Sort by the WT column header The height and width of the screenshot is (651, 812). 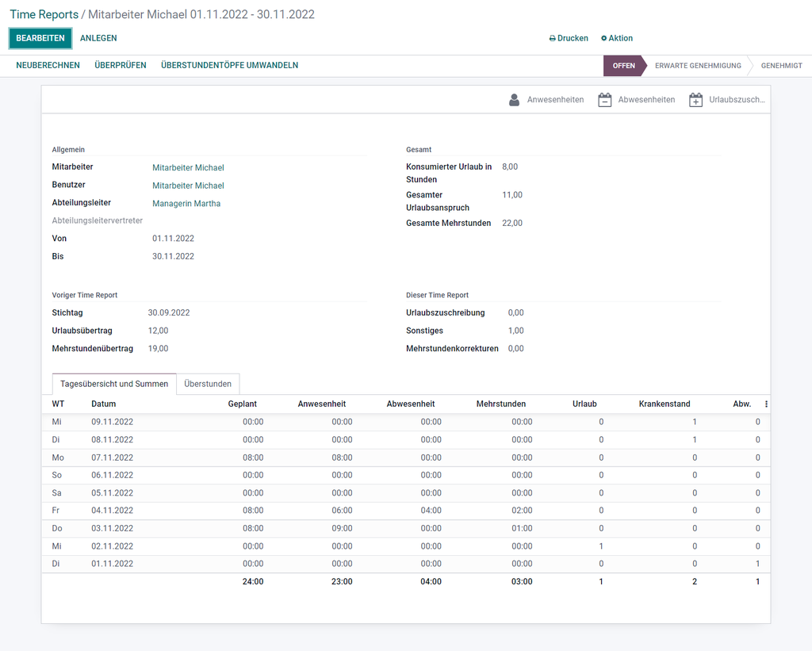tap(58, 404)
